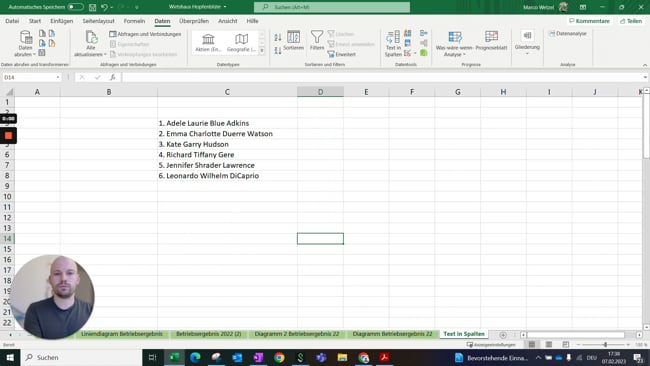
Task: Select cell with Emma Charlotte Duerre Watson
Action: click(x=227, y=133)
